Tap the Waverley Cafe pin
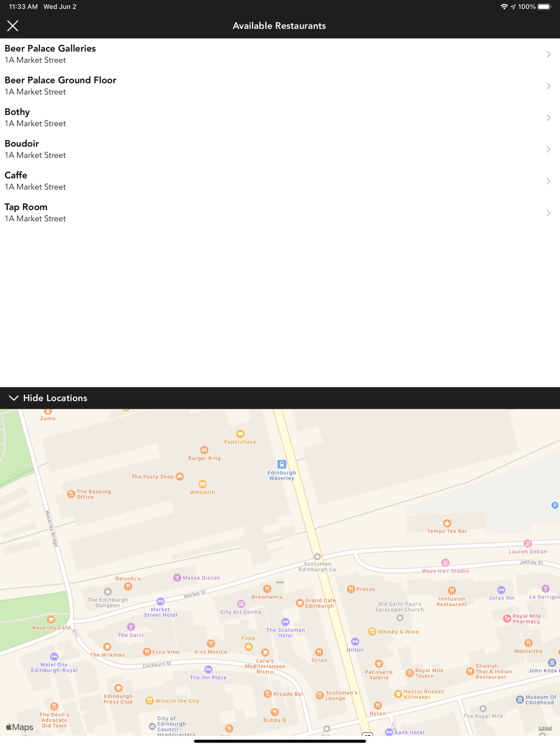Screen dimensions: 560x747 point(51,619)
